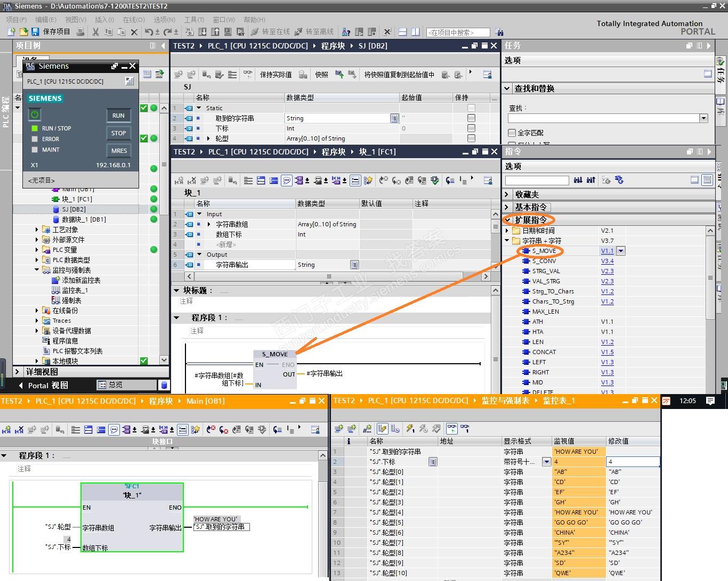Click the search up icon in instructions options
Screen dimensions: 728x581
pos(591,180)
